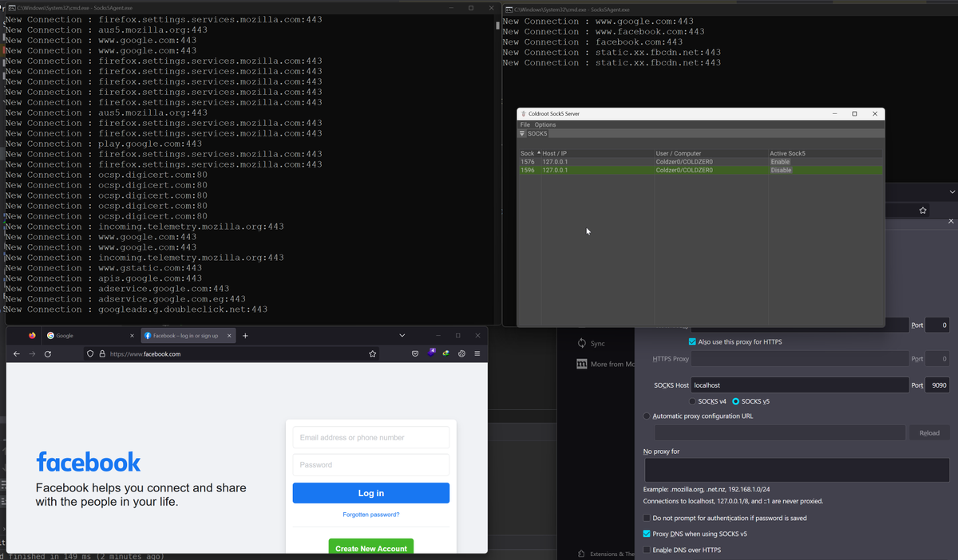Expand the SOCKS5 panel dropdown arrow
The width and height of the screenshot is (958, 560).
click(522, 134)
